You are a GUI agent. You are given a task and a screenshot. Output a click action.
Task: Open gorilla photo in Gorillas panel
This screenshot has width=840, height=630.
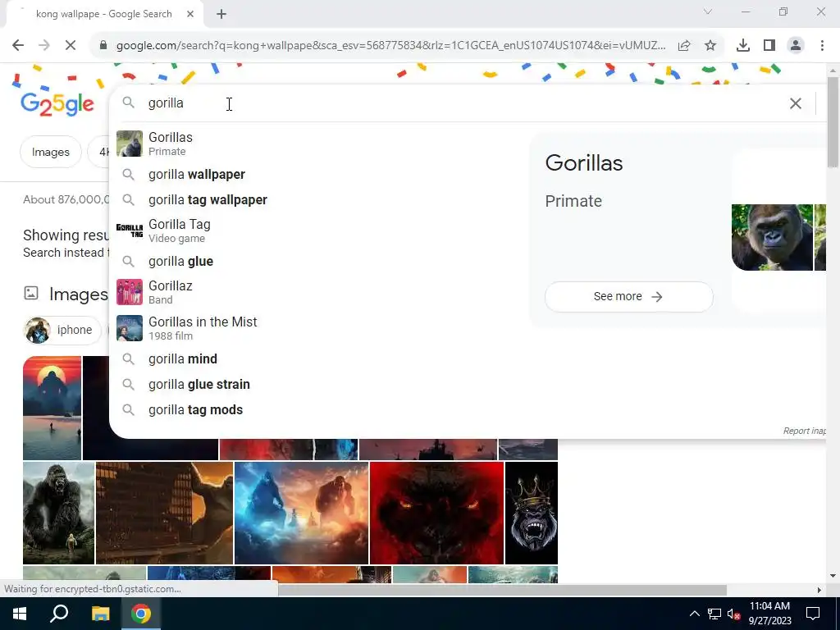tap(772, 237)
